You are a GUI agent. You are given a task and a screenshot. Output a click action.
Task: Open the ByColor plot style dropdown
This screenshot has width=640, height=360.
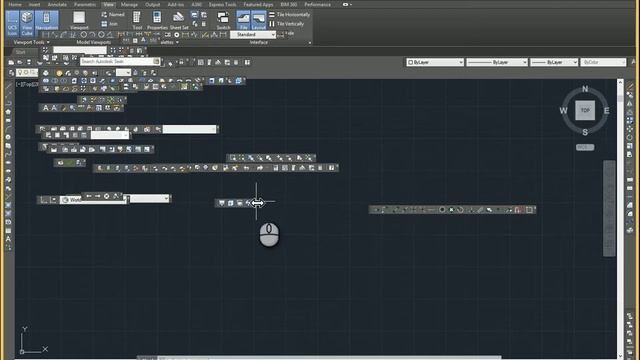click(x=603, y=62)
